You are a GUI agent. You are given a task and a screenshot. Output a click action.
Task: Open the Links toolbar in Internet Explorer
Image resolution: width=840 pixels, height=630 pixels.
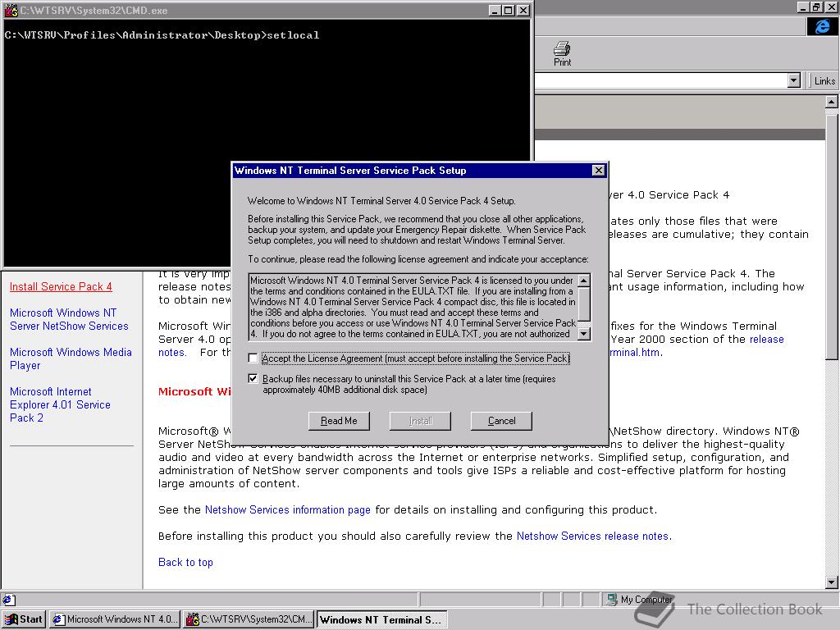click(x=824, y=81)
